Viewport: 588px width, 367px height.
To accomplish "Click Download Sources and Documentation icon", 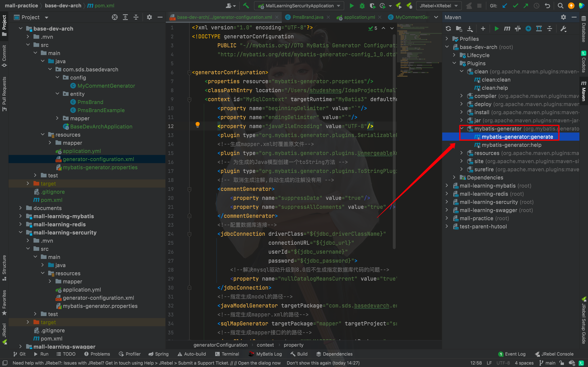I will coord(470,29).
